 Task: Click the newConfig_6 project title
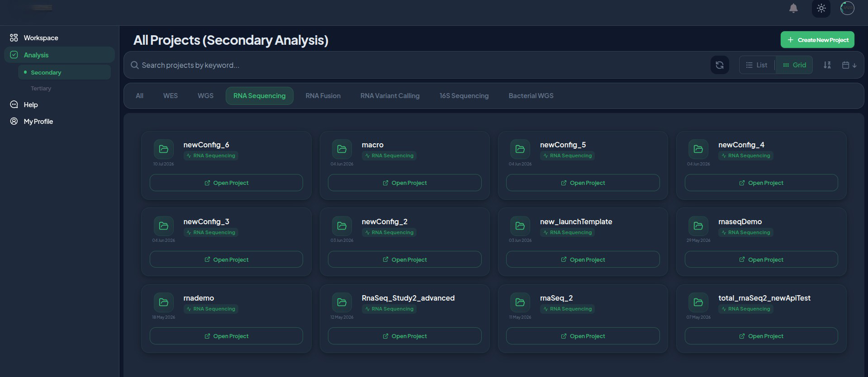pyautogui.click(x=206, y=145)
